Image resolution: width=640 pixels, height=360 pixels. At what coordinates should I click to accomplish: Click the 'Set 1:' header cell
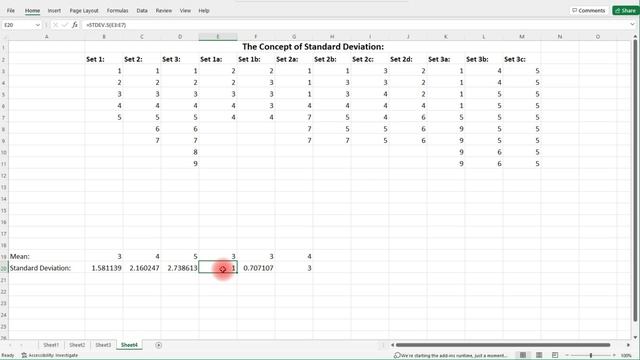pos(104,59)
